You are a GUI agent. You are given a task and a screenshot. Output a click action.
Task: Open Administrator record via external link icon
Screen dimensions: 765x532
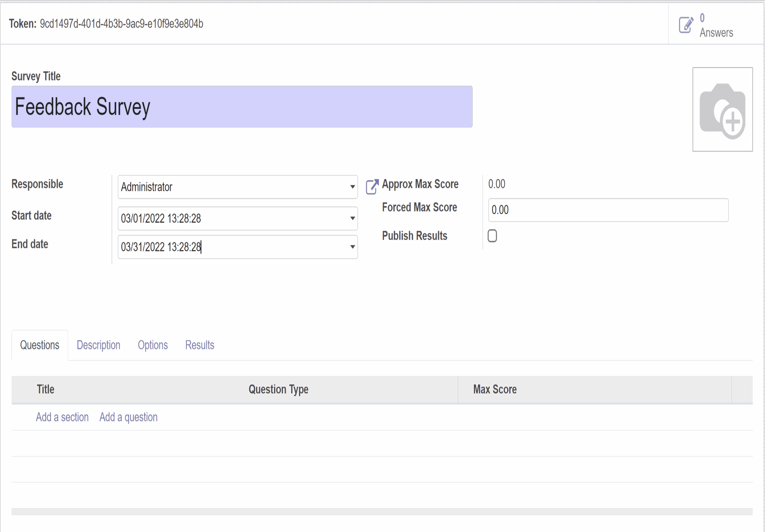371,186
